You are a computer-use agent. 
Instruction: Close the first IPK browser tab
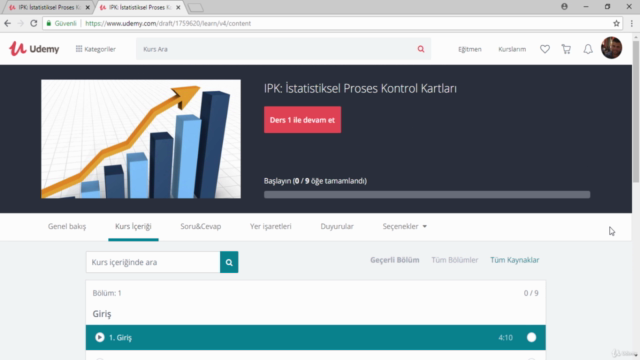pyautogui.click(x=87, y=7)
